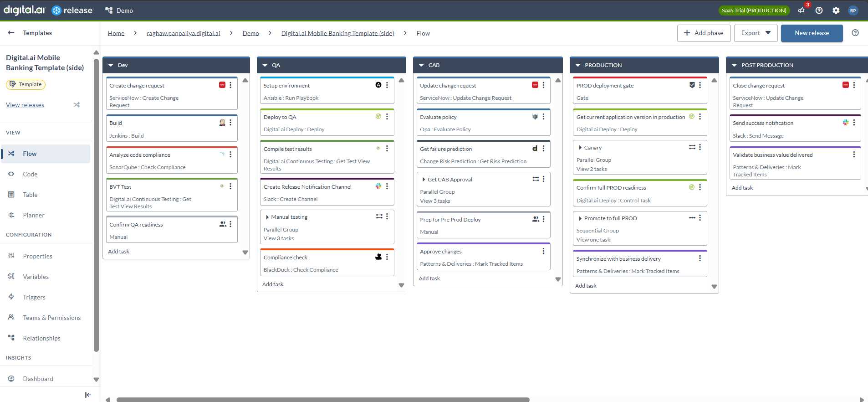Click the sidebar vertical scrollbar

(96, 205)
